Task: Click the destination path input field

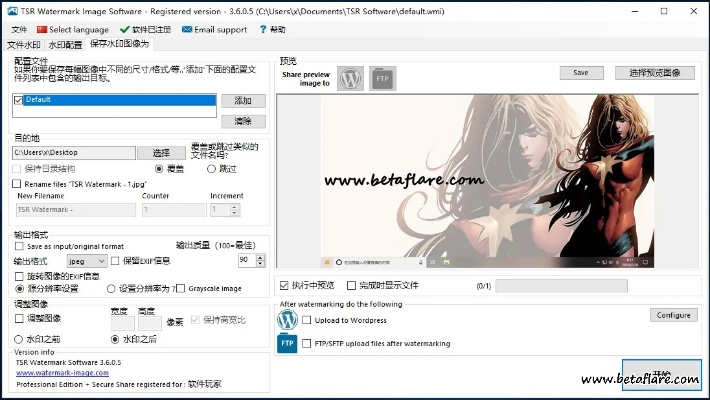Action: click(x=75, y=153)
